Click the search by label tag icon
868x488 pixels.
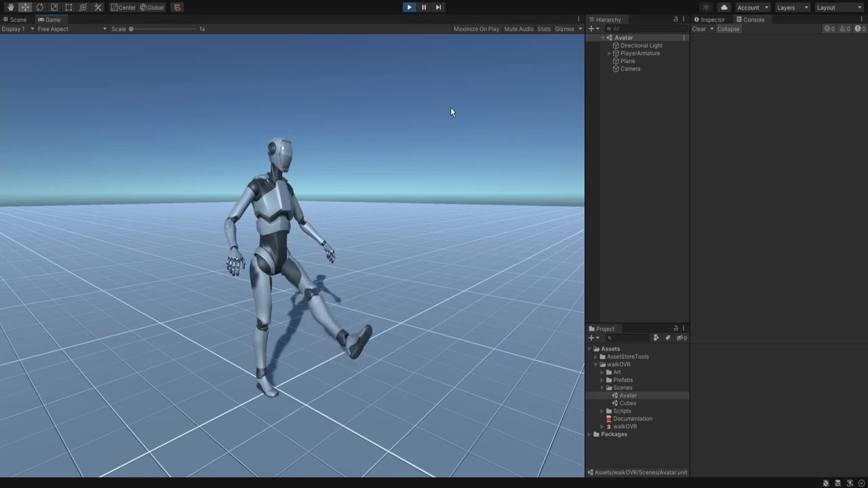point(667,338)
